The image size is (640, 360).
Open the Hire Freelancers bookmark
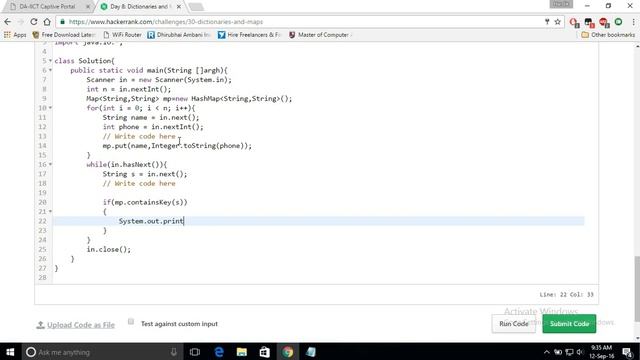point(249,35)
